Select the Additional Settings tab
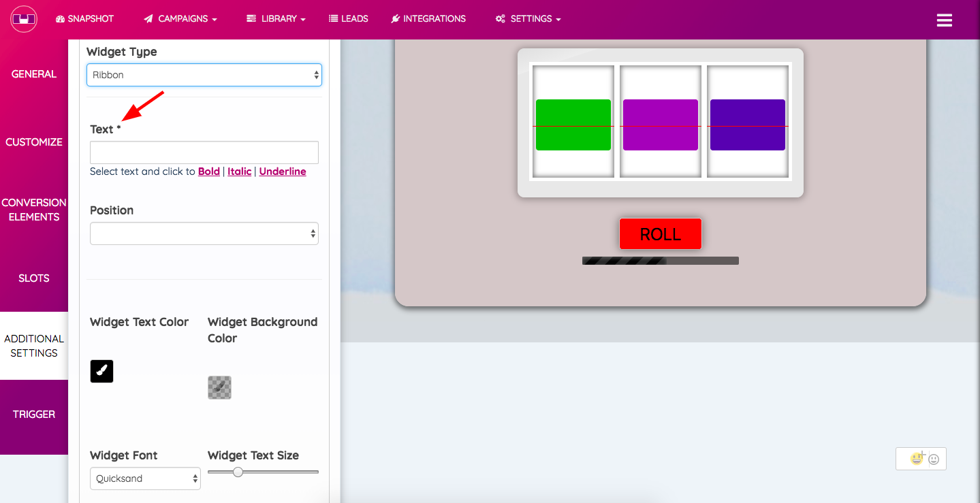 point(34,346)
